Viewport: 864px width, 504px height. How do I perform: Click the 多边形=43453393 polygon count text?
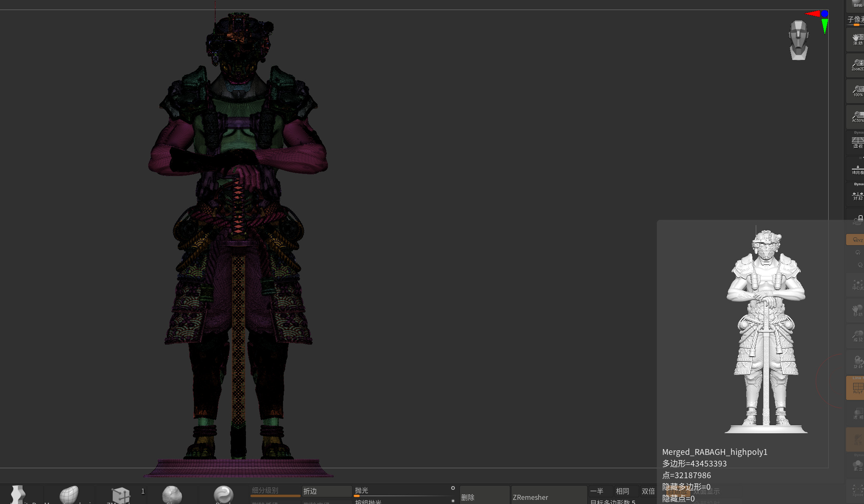click(x=694, y=464)
